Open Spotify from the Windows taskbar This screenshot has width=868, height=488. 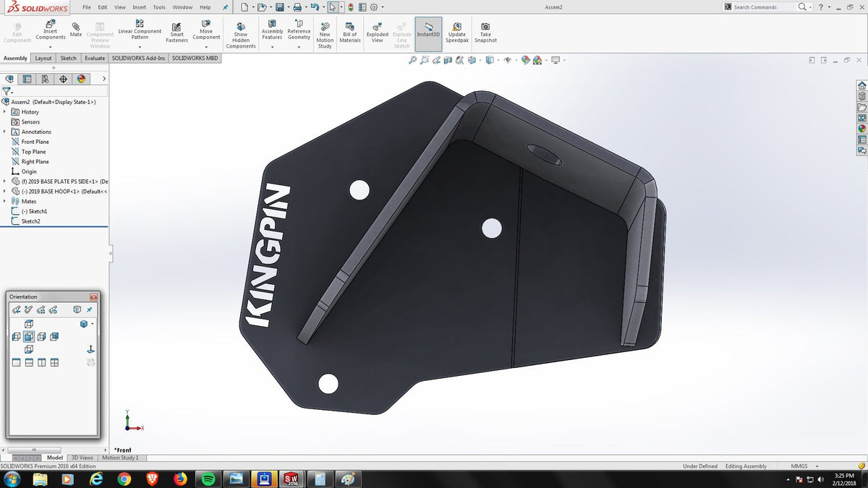[x=208, y=479]
